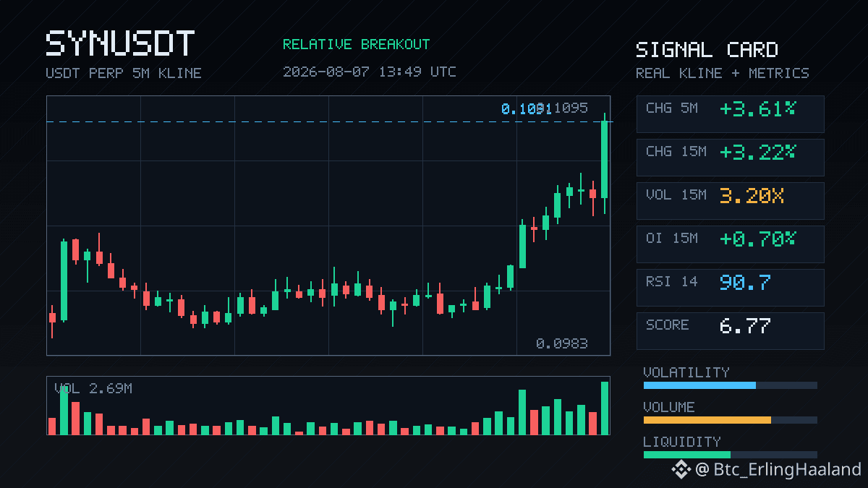Select the SCORE 6.77 metric card
The width and height of the screenshot is (868, 488).
pyautogui.click(x=730, y=330)
